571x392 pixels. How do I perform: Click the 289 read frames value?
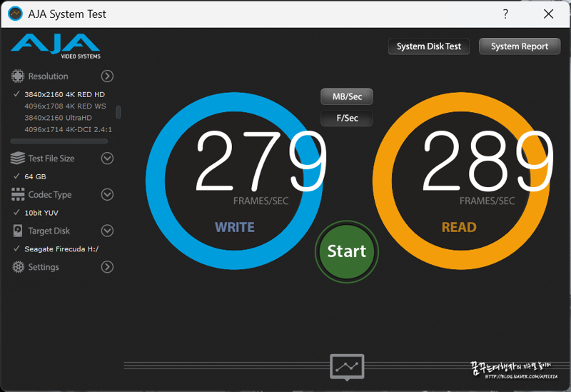click(x=487, y=161)
